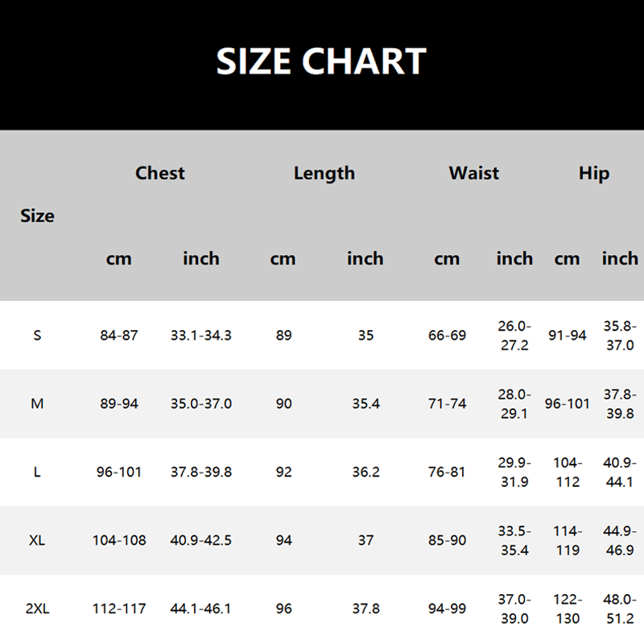
Task: Click waist cm value 76-81
Action: click(x=447, y=472)
